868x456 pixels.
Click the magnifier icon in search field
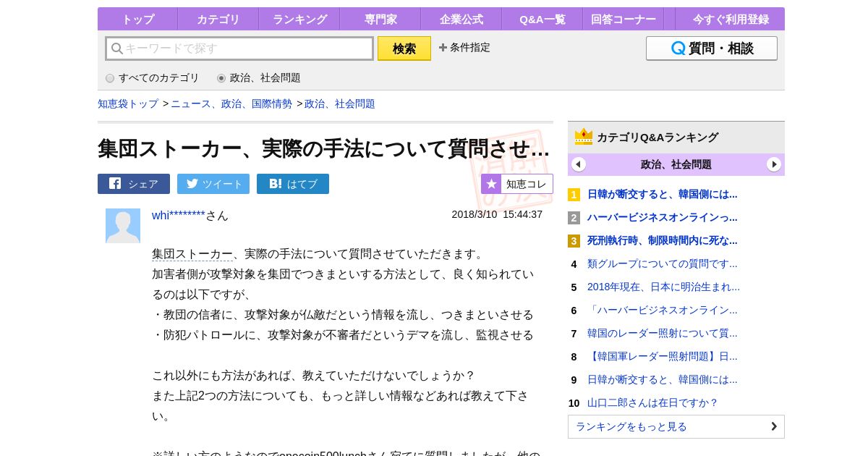click(x=116, y=48)
